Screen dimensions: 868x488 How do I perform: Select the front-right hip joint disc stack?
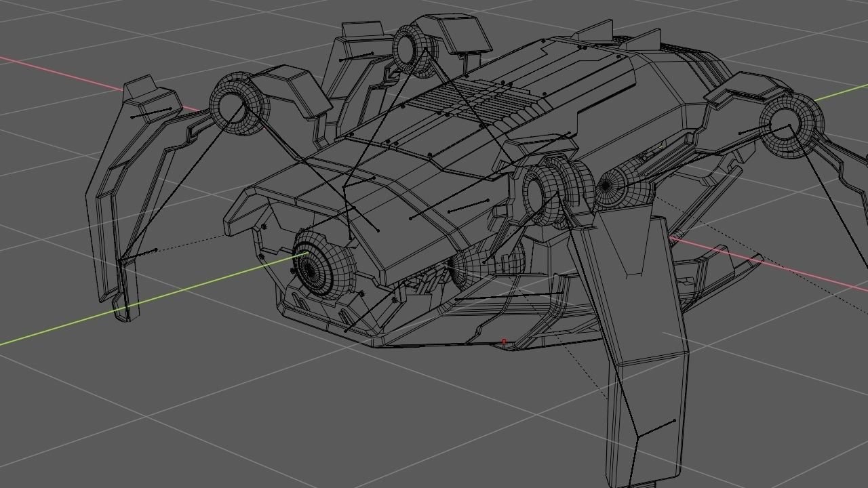coord(557,192)
